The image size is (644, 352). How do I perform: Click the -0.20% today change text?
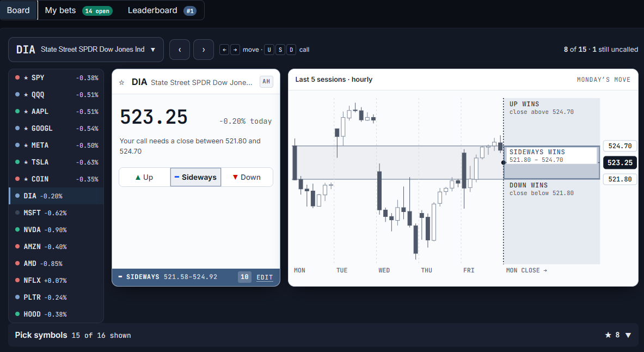(245, 122)
